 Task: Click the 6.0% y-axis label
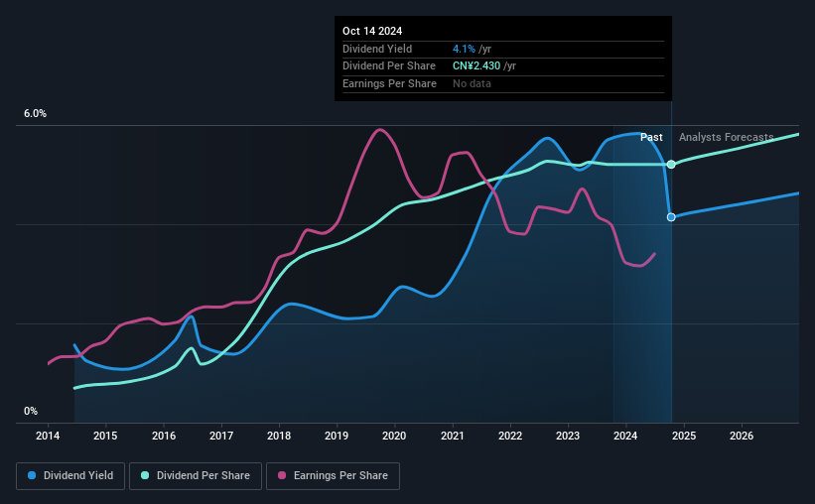click(35, 114)
